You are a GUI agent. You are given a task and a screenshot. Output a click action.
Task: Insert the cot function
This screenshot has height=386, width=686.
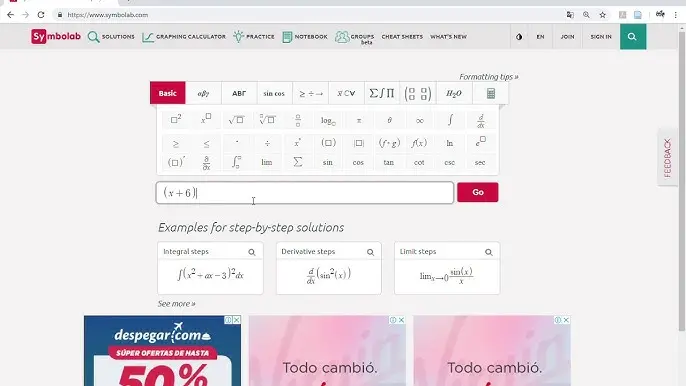click(x=419, y=162)
